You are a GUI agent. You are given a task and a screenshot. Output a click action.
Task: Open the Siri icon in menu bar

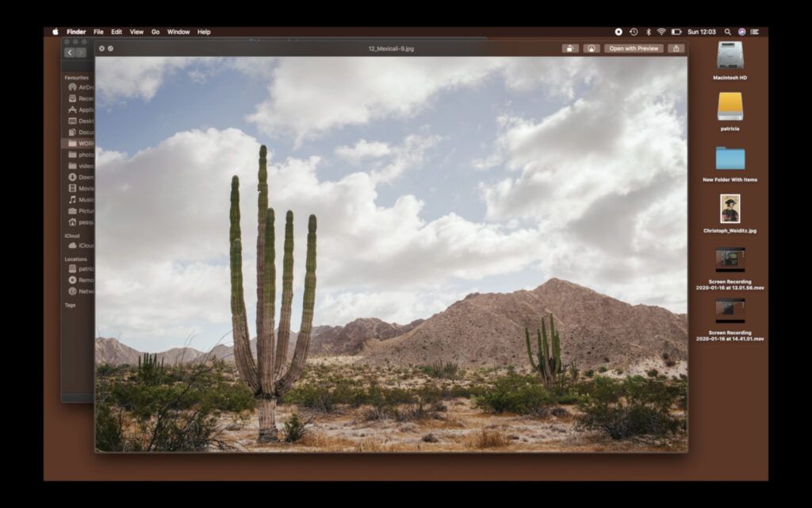[741, 32]
